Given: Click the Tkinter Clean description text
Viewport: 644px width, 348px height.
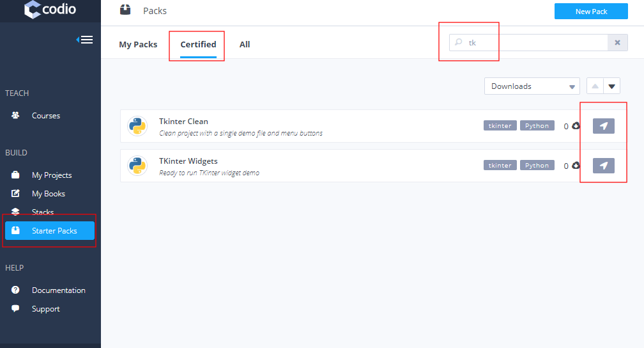Looking at the screenshot, I should click(241, 133).
